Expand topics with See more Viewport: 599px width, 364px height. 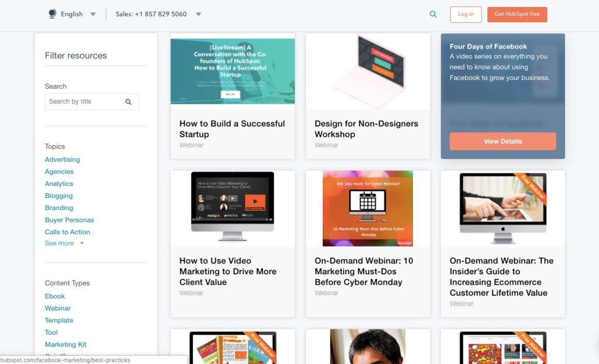coord(64,243)
